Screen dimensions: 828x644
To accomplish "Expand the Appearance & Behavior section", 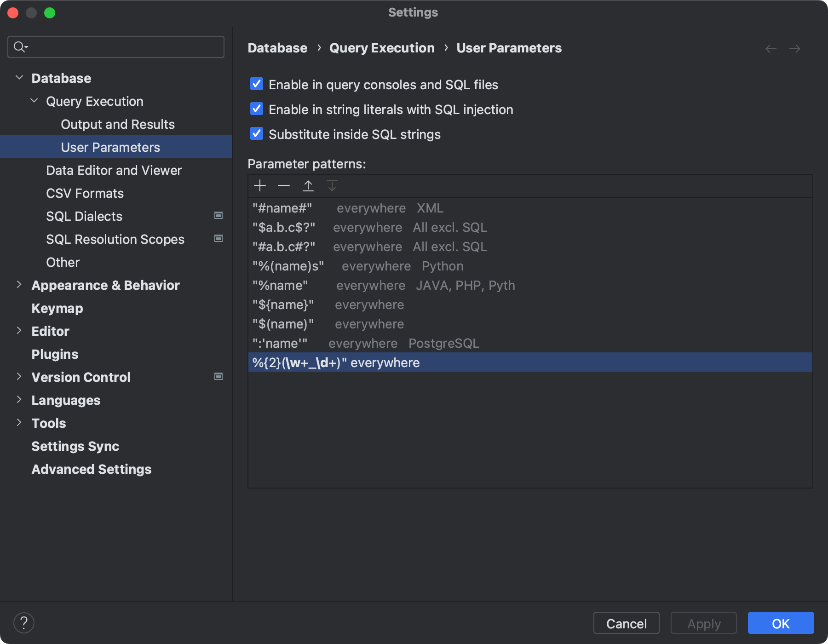I will click(19, 285).
